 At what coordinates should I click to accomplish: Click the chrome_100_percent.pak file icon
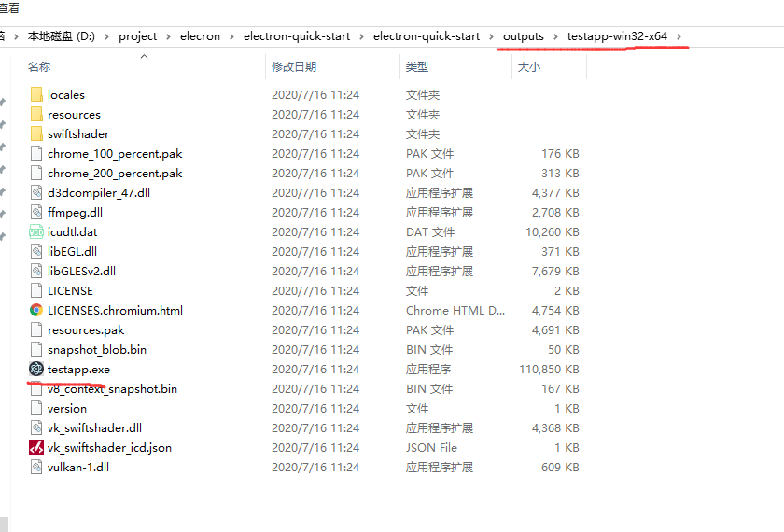coord(36,153)
